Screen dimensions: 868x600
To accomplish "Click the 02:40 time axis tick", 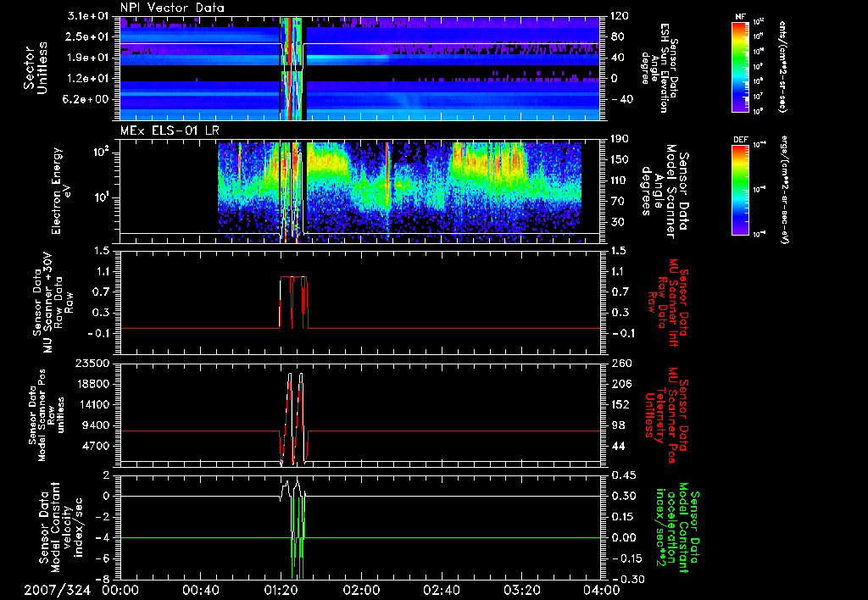I will tap(441, 590).
